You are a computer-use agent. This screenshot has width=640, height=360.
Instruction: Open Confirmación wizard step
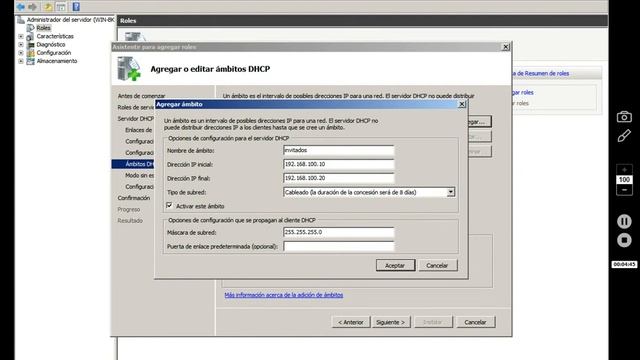[134, 198]
